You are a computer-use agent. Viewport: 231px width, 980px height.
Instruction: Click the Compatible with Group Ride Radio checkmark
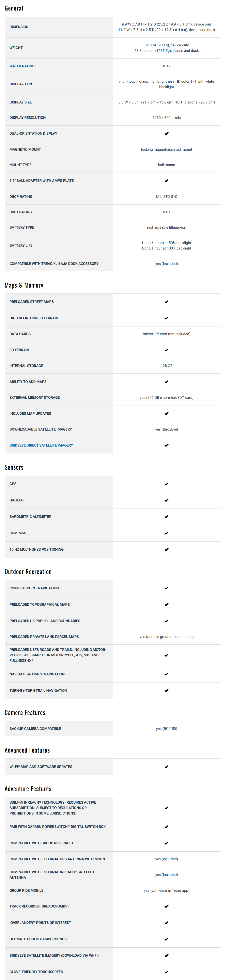click(x=166, y=843)
